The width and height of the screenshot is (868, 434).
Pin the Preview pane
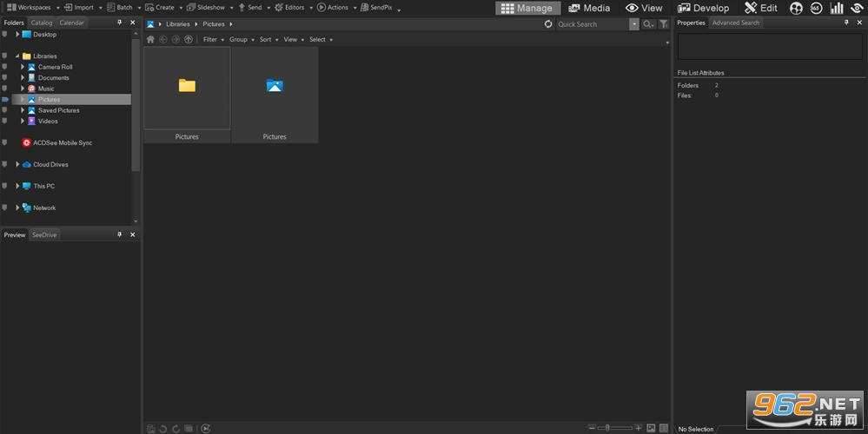120,235
